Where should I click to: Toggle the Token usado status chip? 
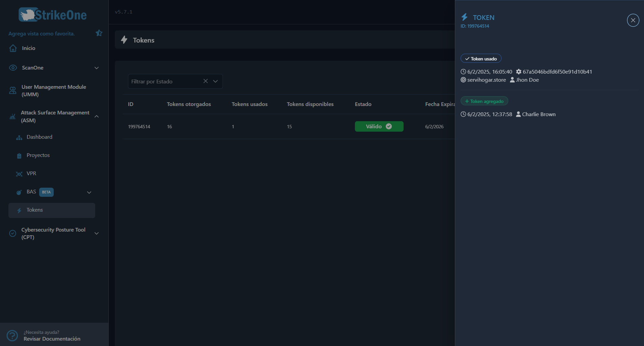(481, 58)
